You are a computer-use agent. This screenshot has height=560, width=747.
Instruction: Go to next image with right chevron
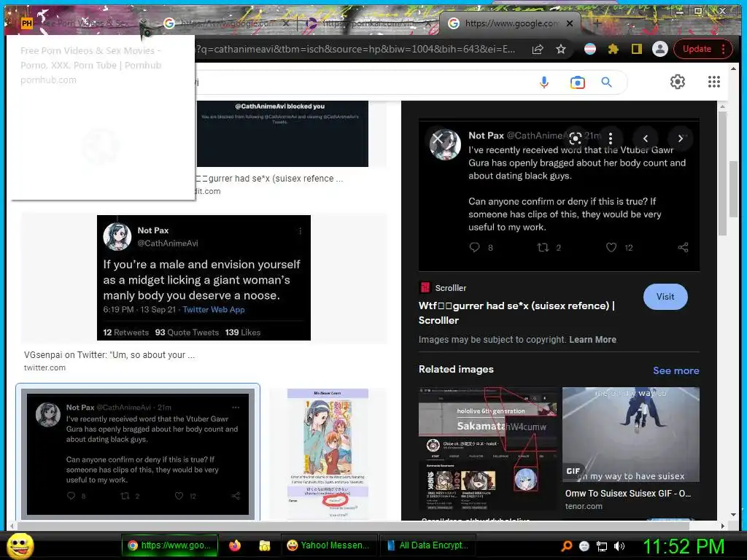coord(681,139)
